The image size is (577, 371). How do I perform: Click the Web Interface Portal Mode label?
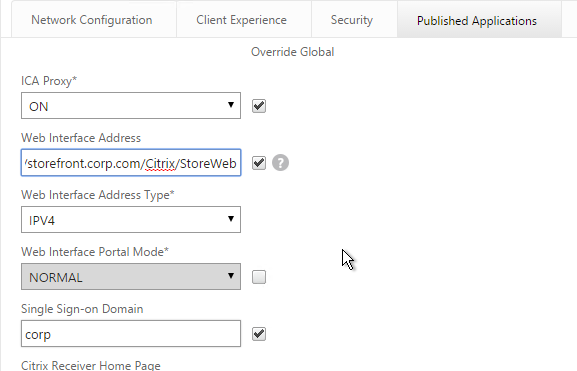point(95,252)
